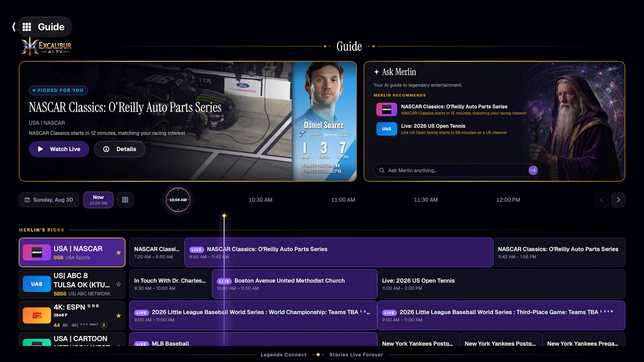Open the Guide grid menu icon
The height and width of the screenshot is (362, 644).
click(27, 27)
